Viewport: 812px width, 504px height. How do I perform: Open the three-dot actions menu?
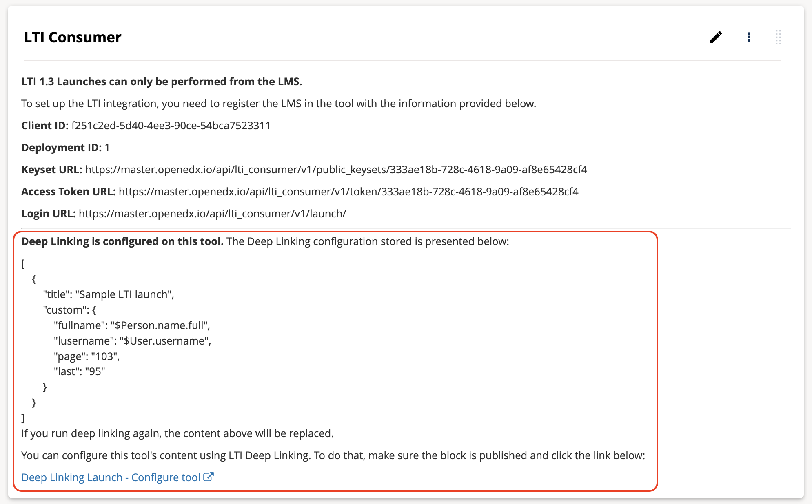[x=749, y=37]
